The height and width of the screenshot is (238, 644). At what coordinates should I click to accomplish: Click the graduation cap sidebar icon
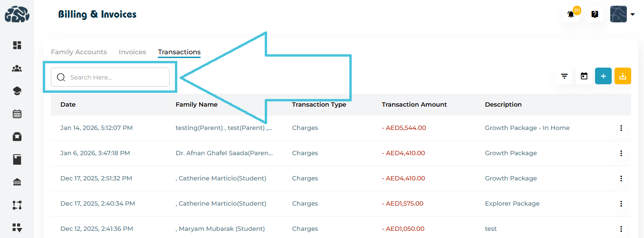17,91
